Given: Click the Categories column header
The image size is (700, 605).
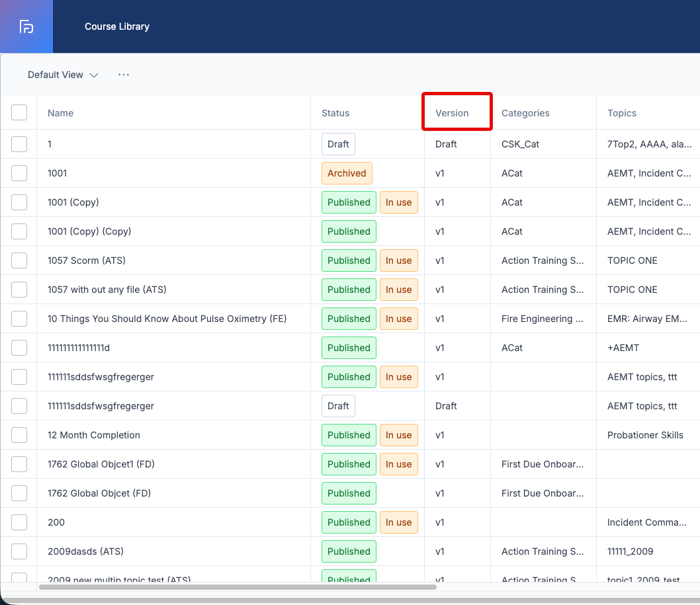Looking at the screenshot, I should point(525,113).
